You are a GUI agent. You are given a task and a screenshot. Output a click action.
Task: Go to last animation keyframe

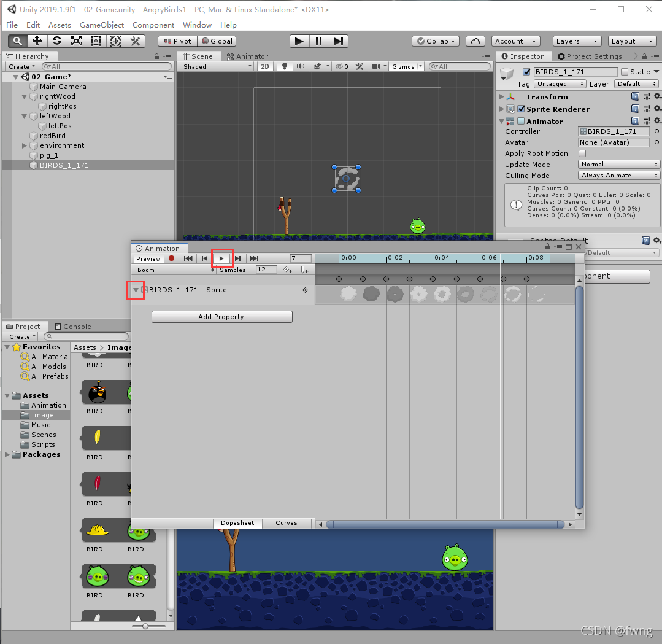click(x=254, y=258)
